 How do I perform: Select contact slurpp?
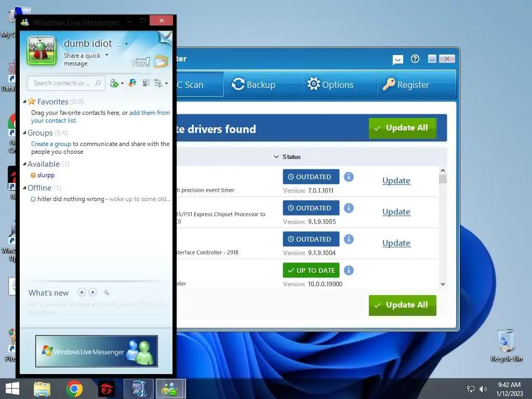click(46, 175)
